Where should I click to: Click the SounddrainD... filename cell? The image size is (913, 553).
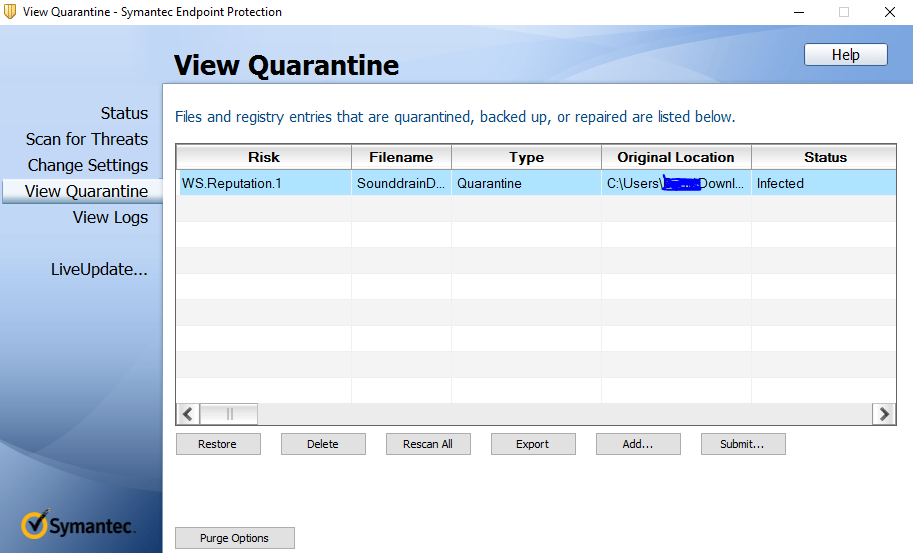point(401,183)
